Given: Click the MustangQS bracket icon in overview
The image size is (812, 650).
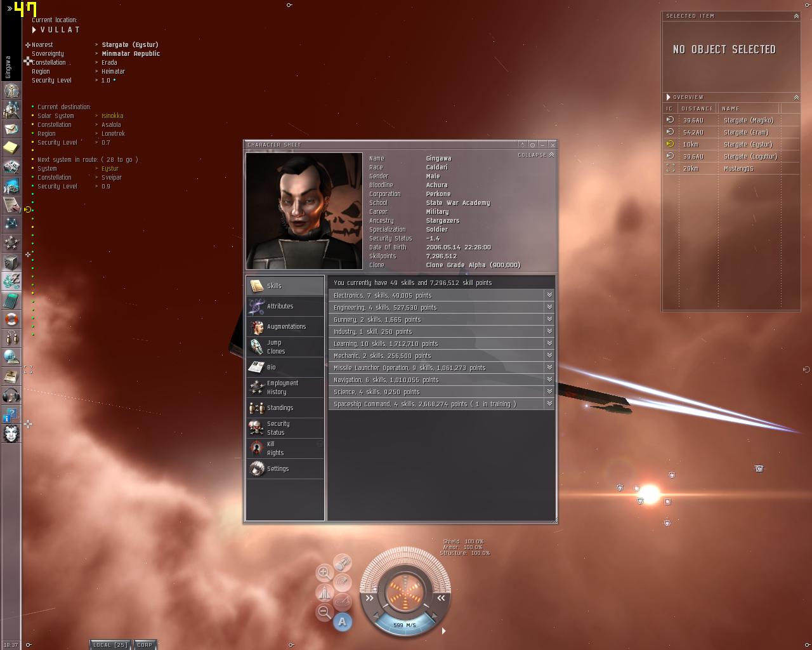Looking at the screenshot, I should point(670,168).
